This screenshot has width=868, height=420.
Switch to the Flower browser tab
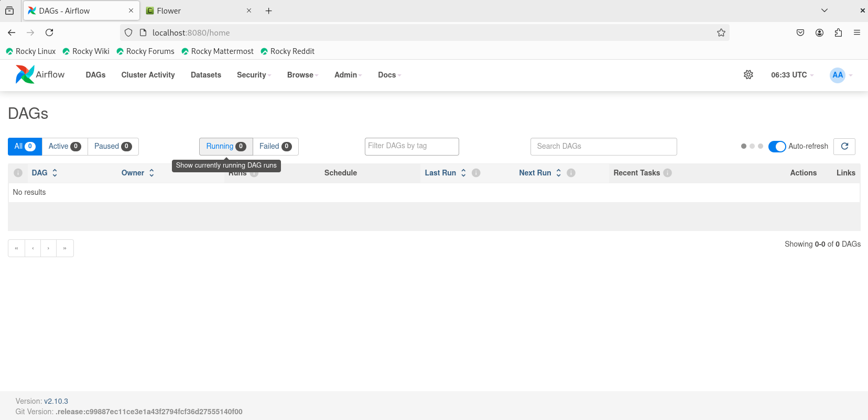[x=198, y=10]
